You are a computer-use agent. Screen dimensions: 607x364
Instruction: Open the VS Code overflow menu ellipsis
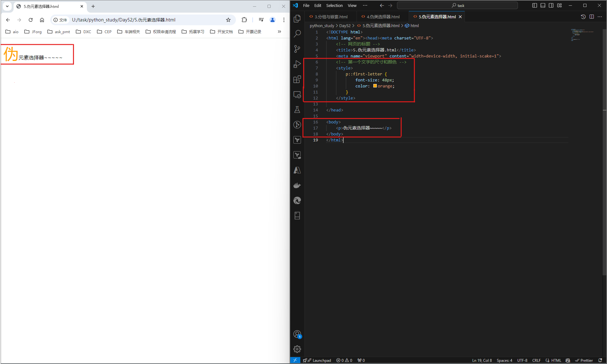[x=365, y=5]
